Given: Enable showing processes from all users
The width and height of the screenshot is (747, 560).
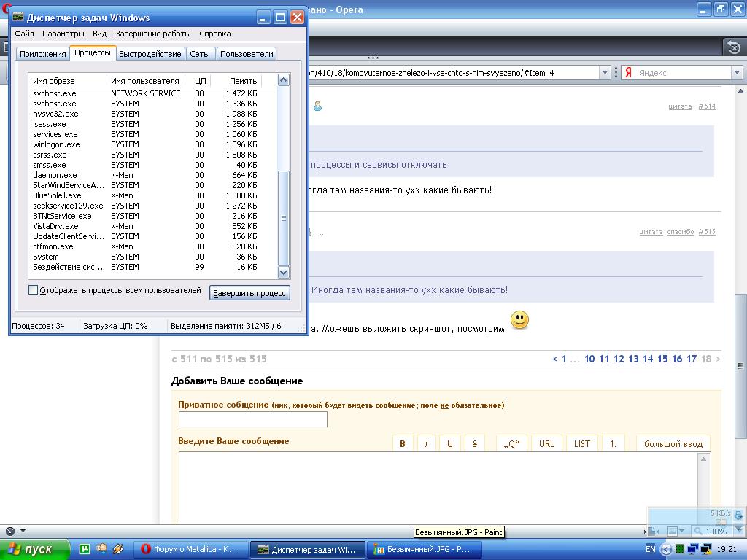Looking at the screenshot, I should (34, 290).
